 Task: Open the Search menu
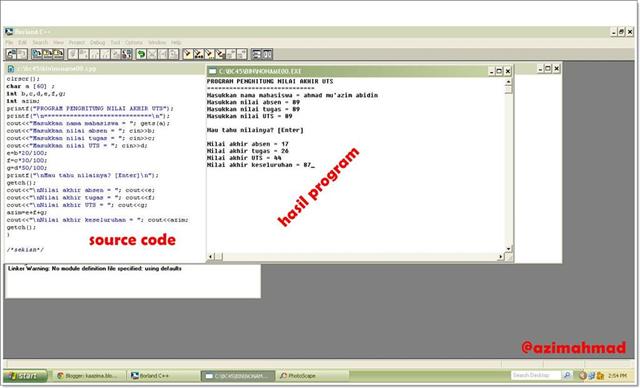pyautogui.click(x=40, y=42)
